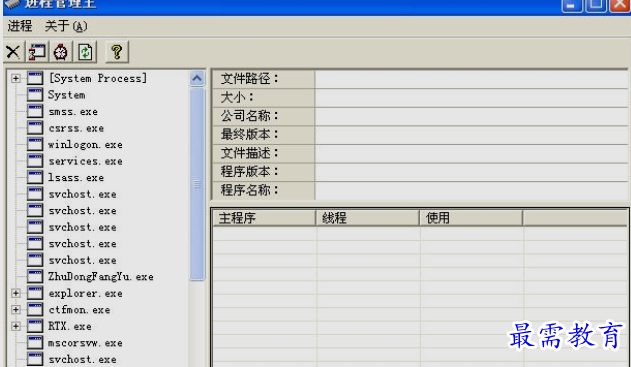Click the icon beside winlogon.exe

[35, 144]
